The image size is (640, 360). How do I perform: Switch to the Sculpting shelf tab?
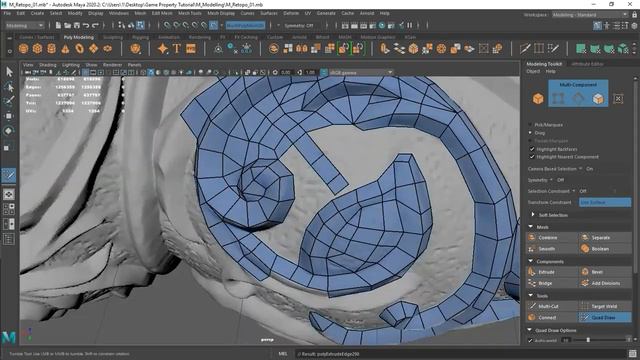pyautogui.click(x=113, y=37)
